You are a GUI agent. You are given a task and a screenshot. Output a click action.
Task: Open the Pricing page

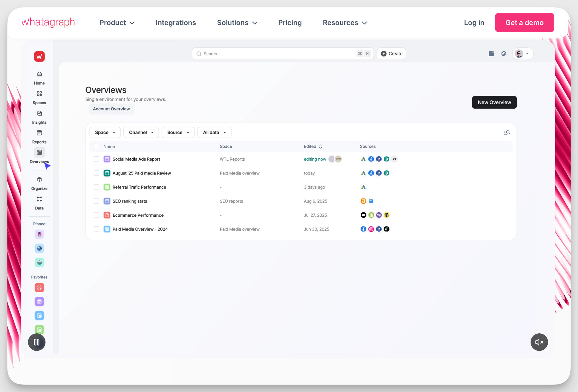tap(290, 23)
